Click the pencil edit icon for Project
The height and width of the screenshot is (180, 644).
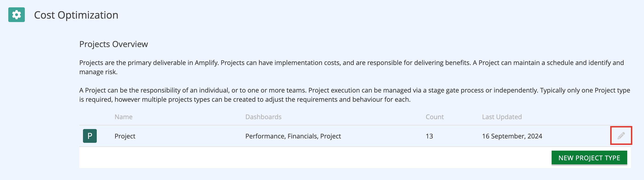621,135
